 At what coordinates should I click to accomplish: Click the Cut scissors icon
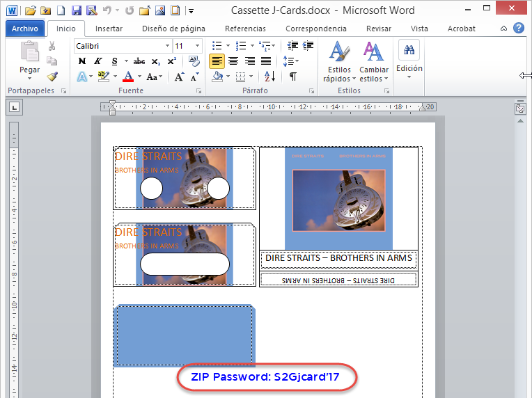52,46
